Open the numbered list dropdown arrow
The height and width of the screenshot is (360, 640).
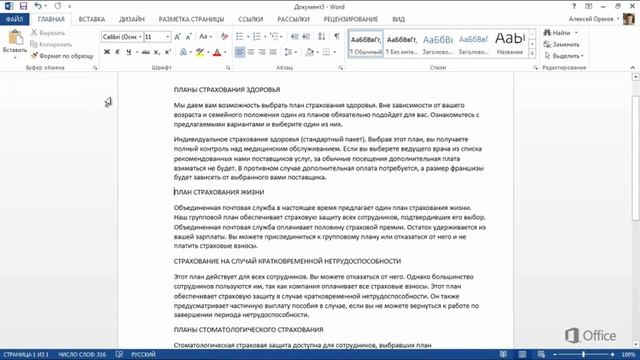(265, 37)
